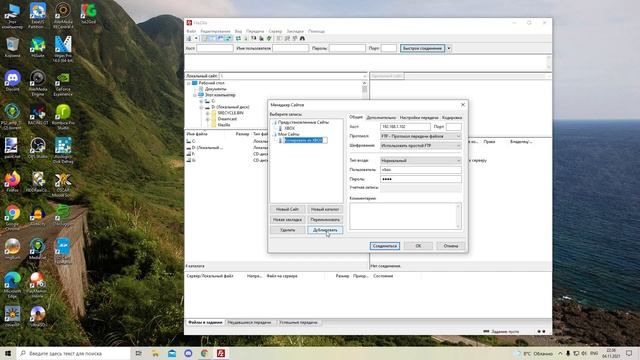Open the dropdown arrow beside the Site Manager icon
The height and width of the screenshot is (360, 640).
196,38
